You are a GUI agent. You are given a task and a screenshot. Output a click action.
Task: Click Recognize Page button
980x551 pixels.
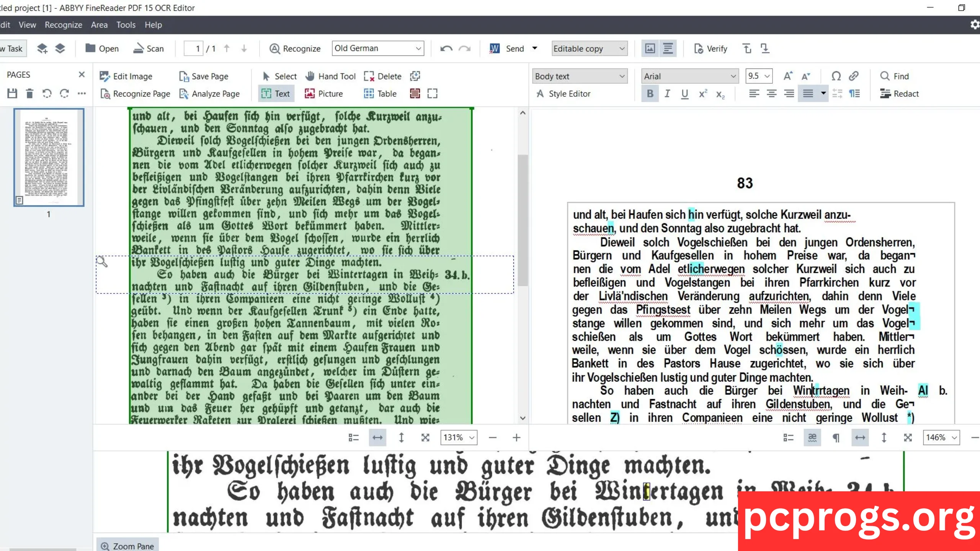coord(135,94)
